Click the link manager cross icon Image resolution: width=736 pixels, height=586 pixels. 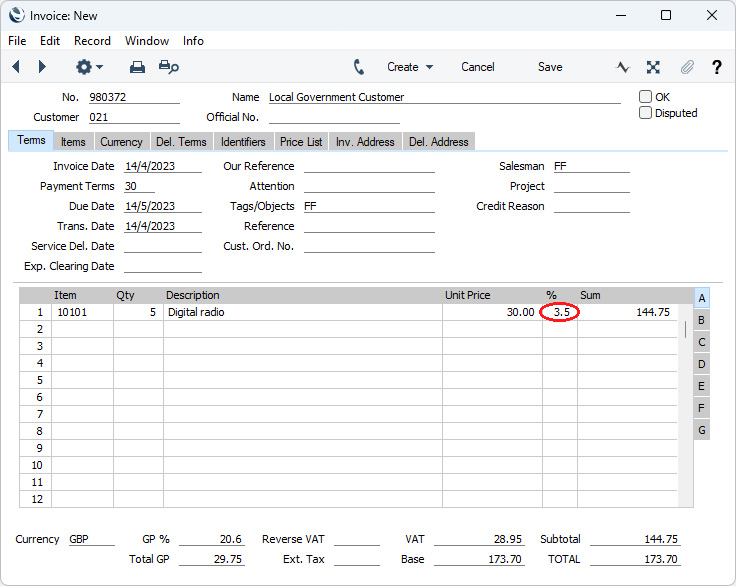click(x=653, y=67)
